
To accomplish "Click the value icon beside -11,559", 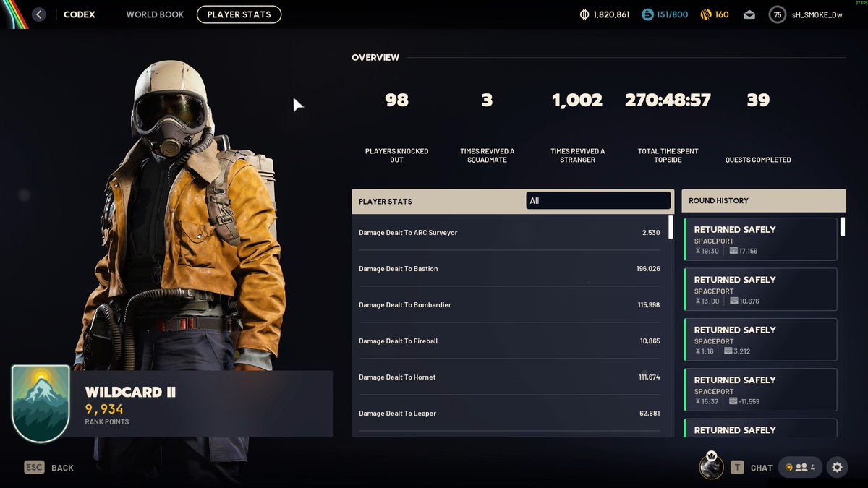I will (x=733, y=401).
